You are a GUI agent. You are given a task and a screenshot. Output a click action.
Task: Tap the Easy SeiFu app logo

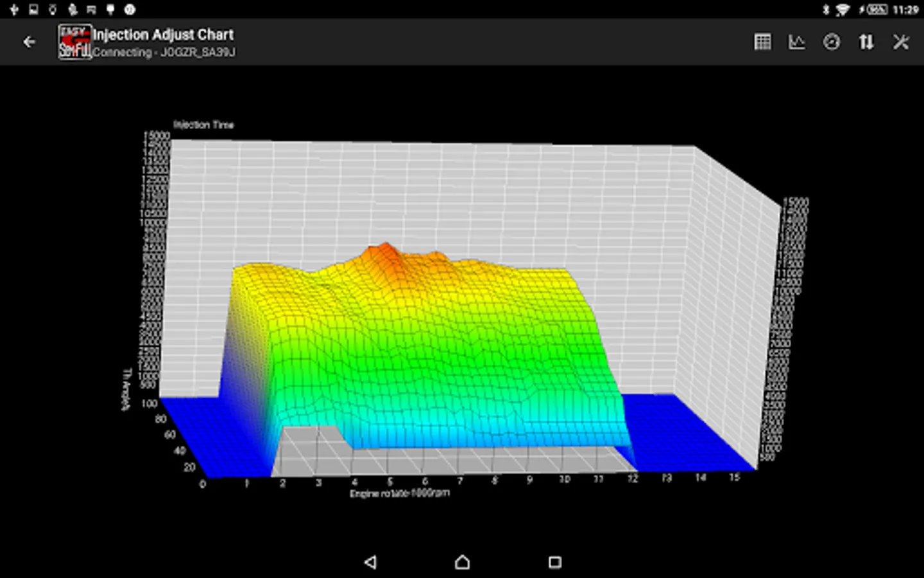tap(74, 42)
